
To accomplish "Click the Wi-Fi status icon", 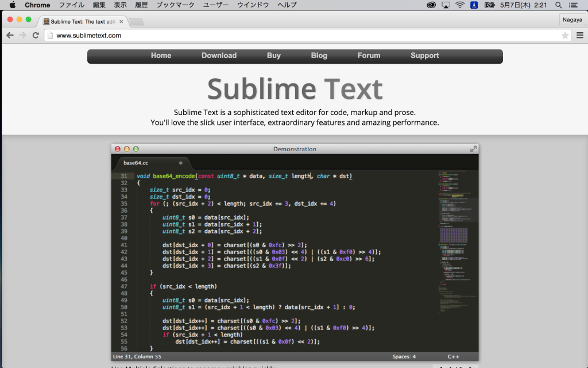I will [460, 5].
